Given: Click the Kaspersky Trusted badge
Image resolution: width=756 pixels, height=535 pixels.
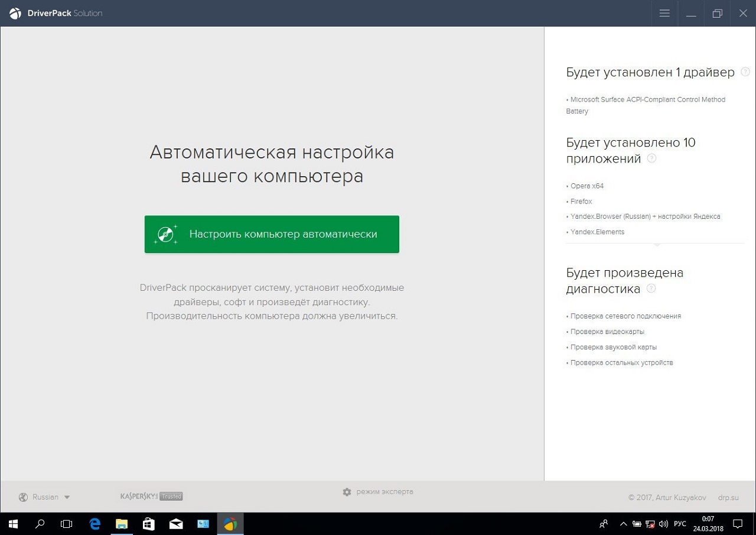Looking at the screenshot, I should tap(151, 497).
